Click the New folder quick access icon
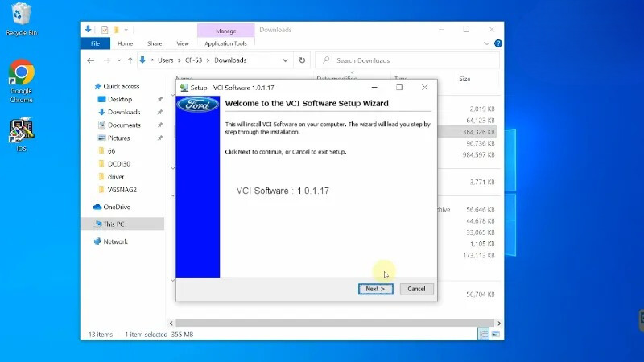Viewport: 644px width, 362px height. coord(116,30)
